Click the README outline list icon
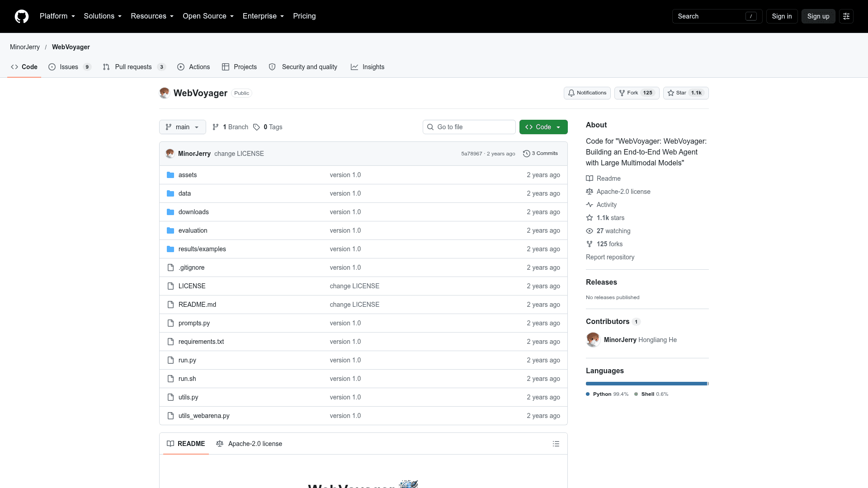The width and height of the screenshot is (868, 488). (x=556, y=444)
